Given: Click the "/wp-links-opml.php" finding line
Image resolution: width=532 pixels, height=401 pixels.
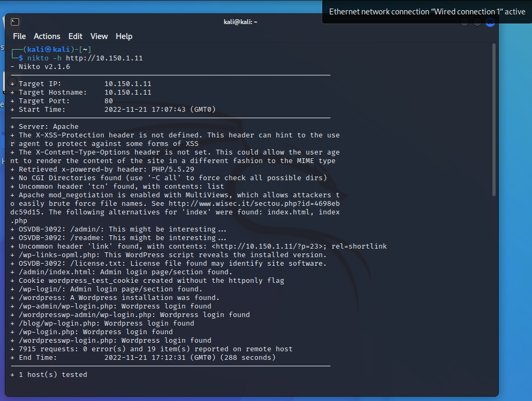Looking at the screenshot, I should (x=168, y=255).
